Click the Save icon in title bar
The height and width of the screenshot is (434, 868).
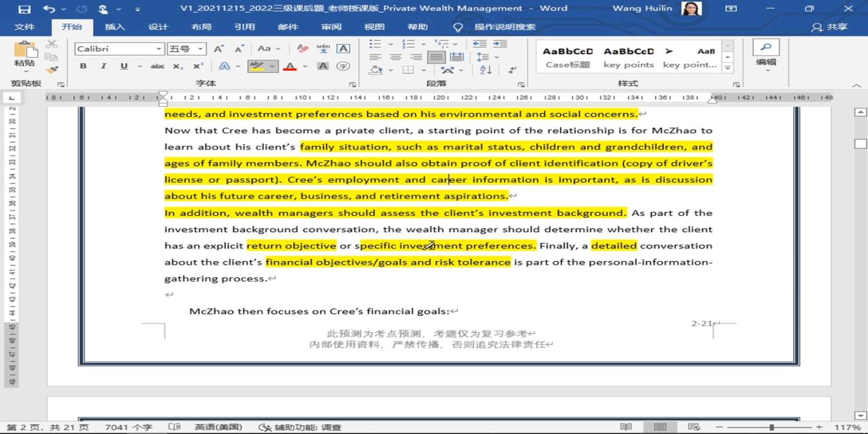tap(24, 9)
